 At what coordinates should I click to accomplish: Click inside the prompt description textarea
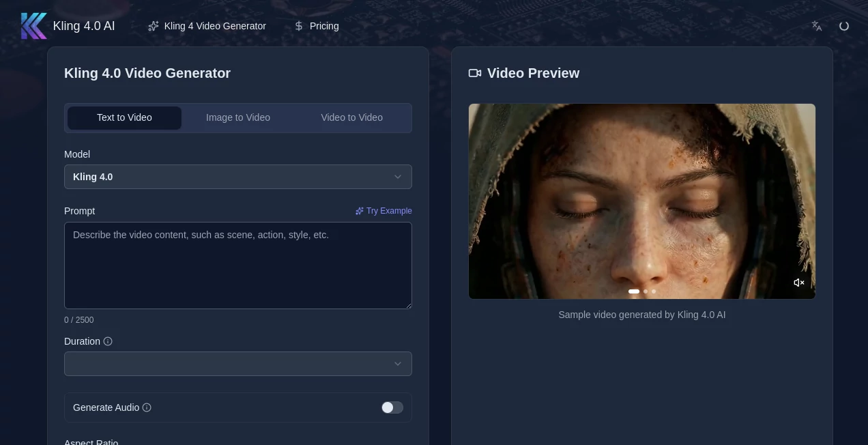coord(238,265)
